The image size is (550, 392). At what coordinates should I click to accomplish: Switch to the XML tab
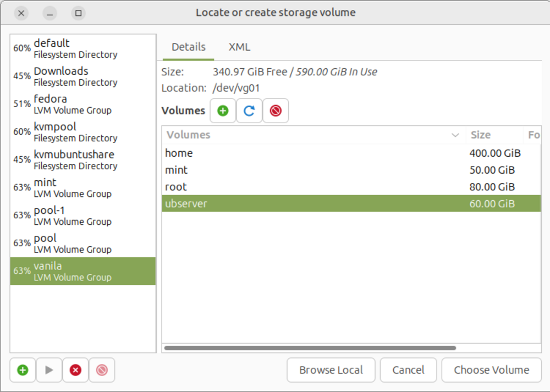point(239,47)
